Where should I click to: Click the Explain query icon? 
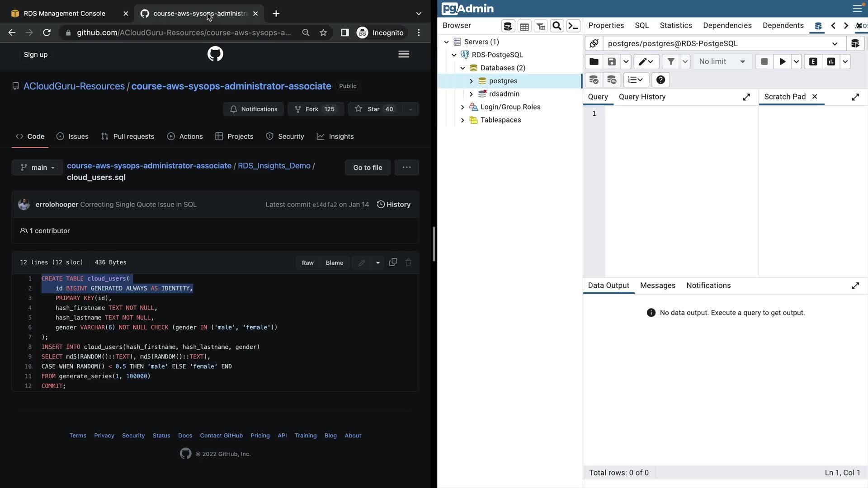point(813,62)
